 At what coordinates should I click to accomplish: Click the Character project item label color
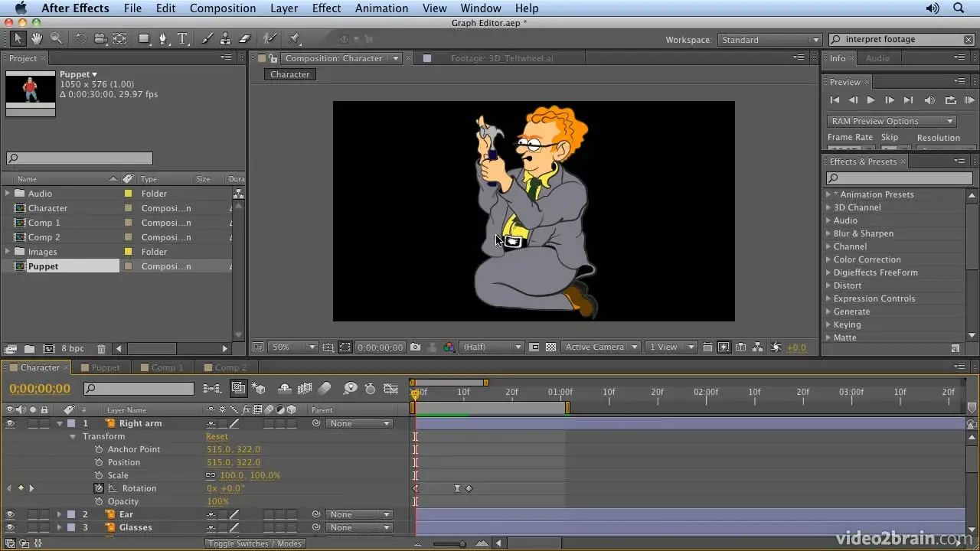pos(128,208)
